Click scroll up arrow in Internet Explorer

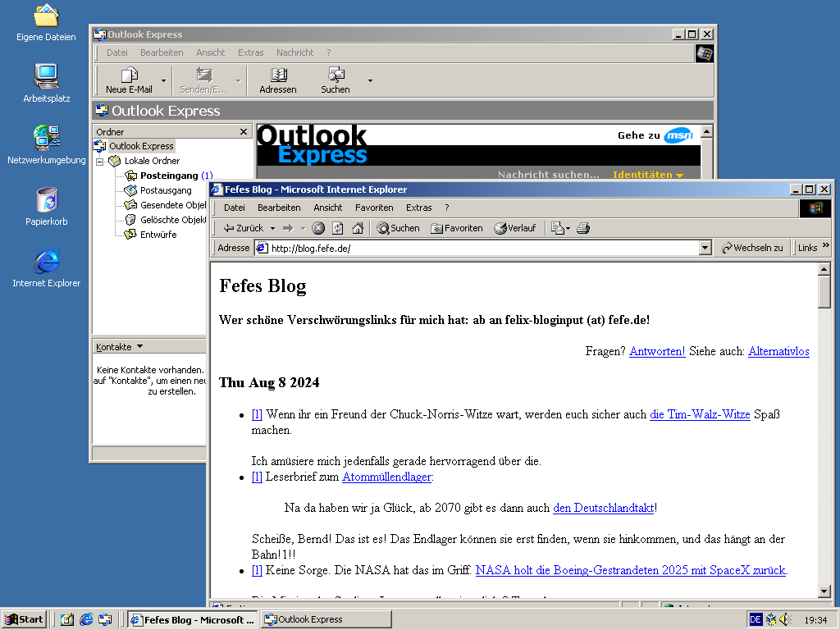click(824, 269)
